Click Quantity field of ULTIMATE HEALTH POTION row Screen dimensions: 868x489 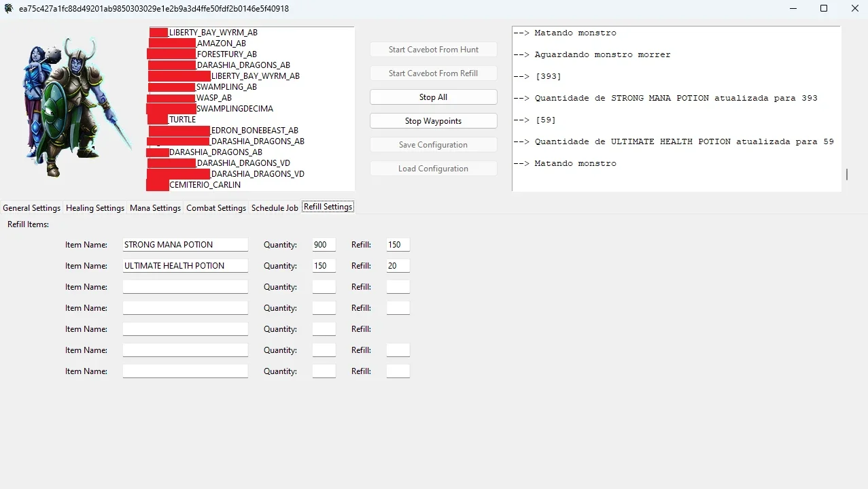(324, 266)
